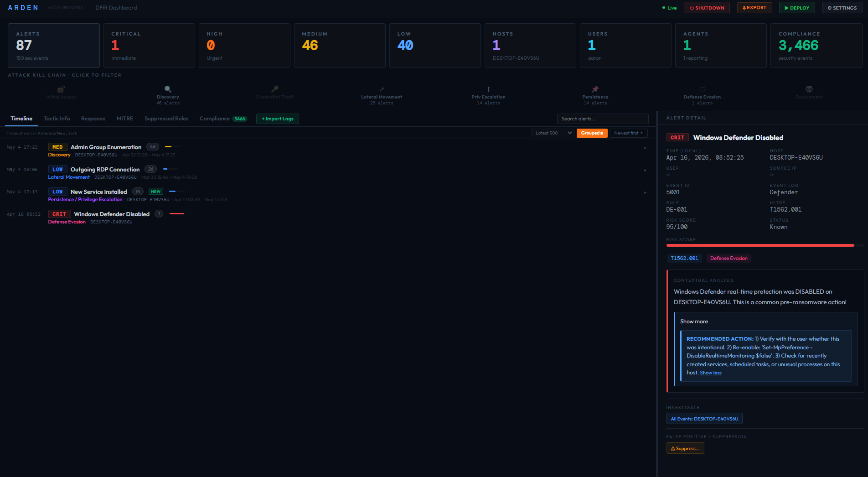Focus the Search alerts field

[603, 119]
